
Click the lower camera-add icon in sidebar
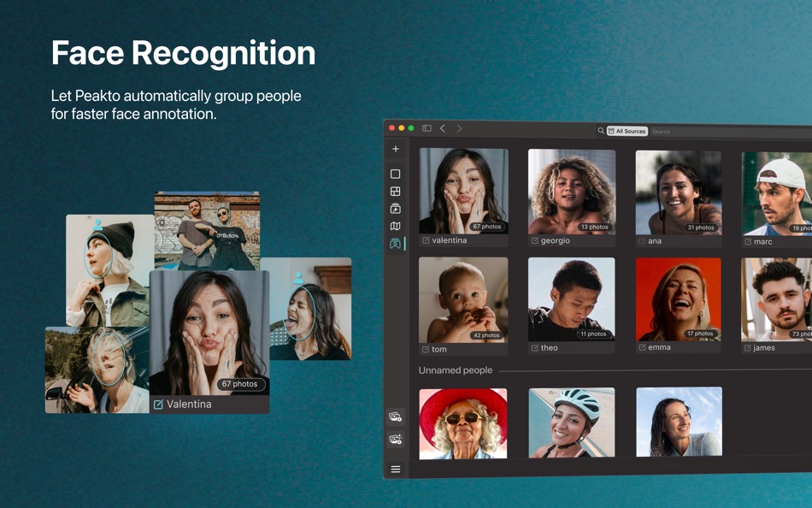click(x=394, y=438)
